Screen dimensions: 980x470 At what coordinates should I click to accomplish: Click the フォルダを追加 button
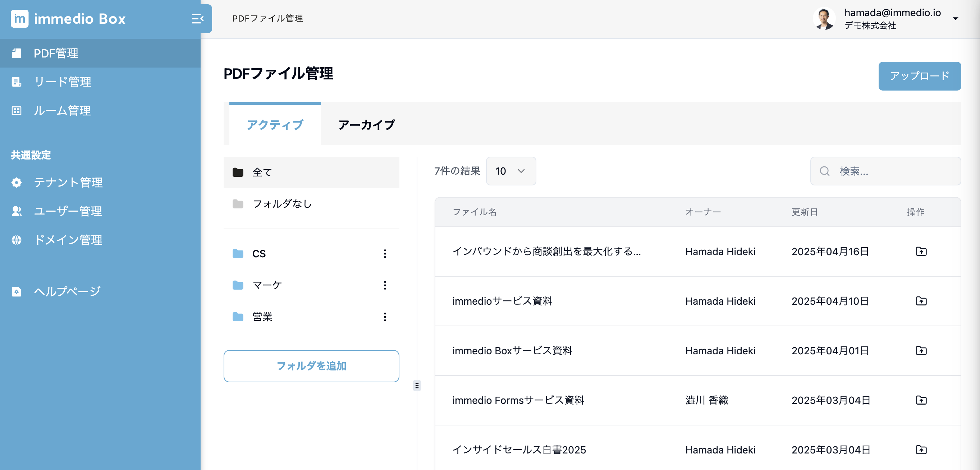click(311, 366)
